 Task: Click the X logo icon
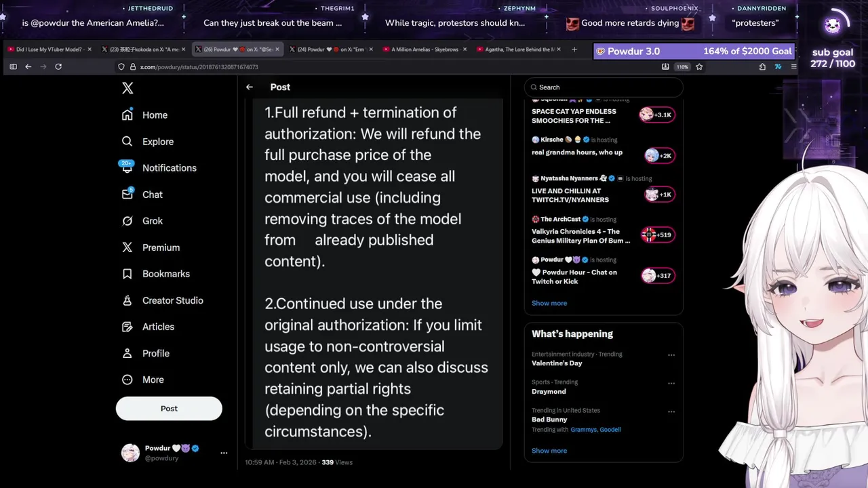pos(127,88)
